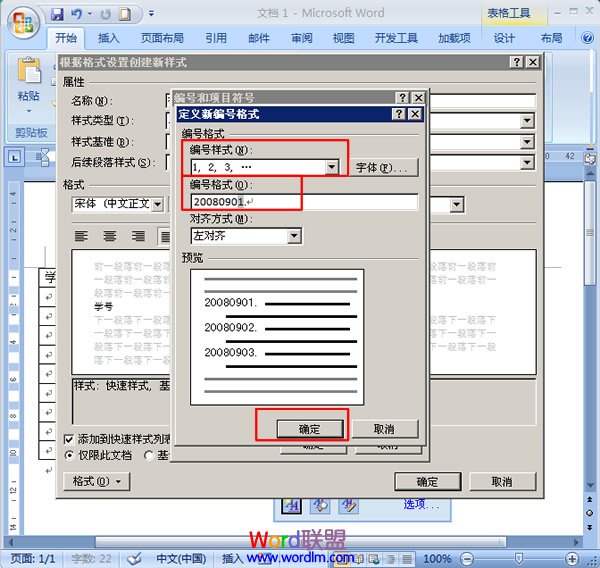Click 字体(F)... button

coord(383,167)
